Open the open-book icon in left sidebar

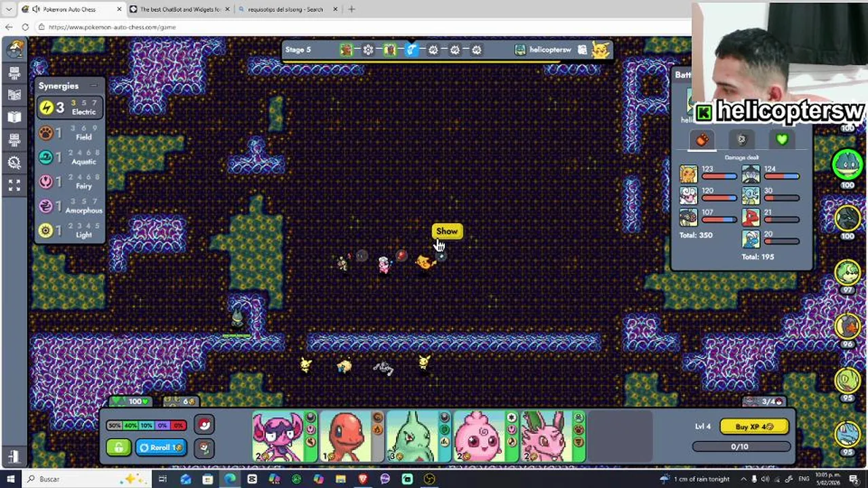(x=14, y=117)
